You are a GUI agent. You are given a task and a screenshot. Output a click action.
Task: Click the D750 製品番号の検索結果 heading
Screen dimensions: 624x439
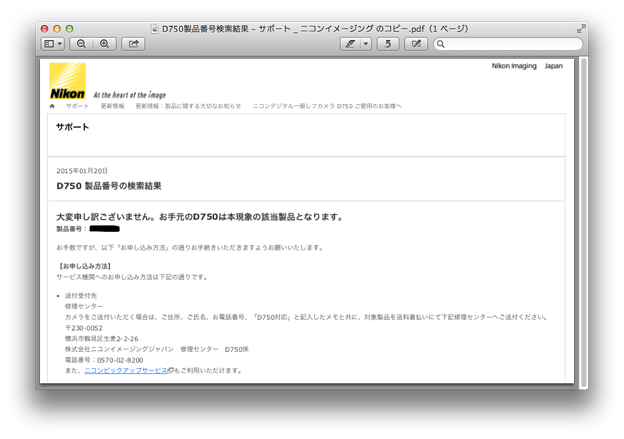click(109, 186)
